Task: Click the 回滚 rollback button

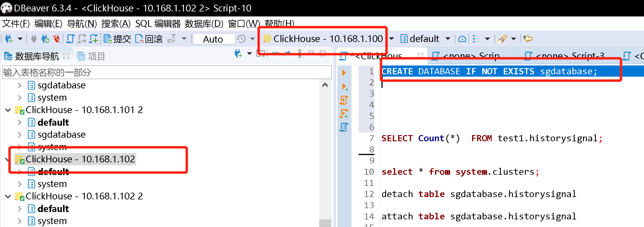Action: pos(149,39)
